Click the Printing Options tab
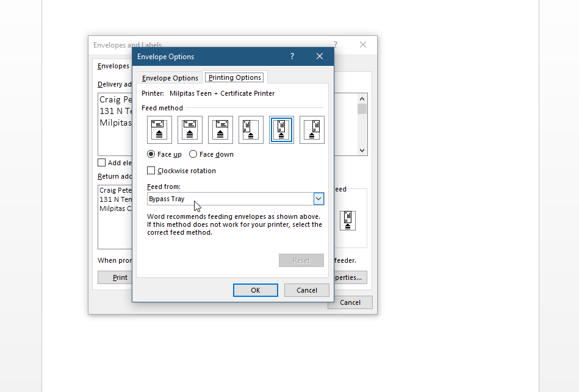 point(235,78)
